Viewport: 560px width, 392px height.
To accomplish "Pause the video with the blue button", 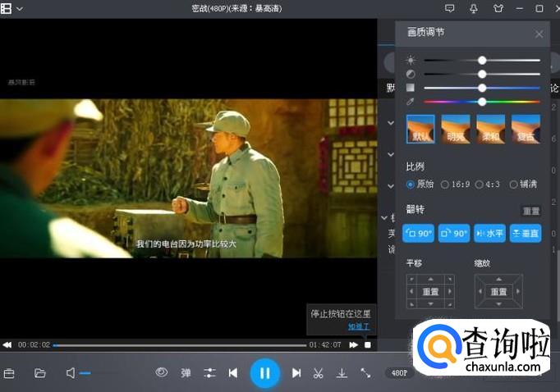I will (264, 373).
